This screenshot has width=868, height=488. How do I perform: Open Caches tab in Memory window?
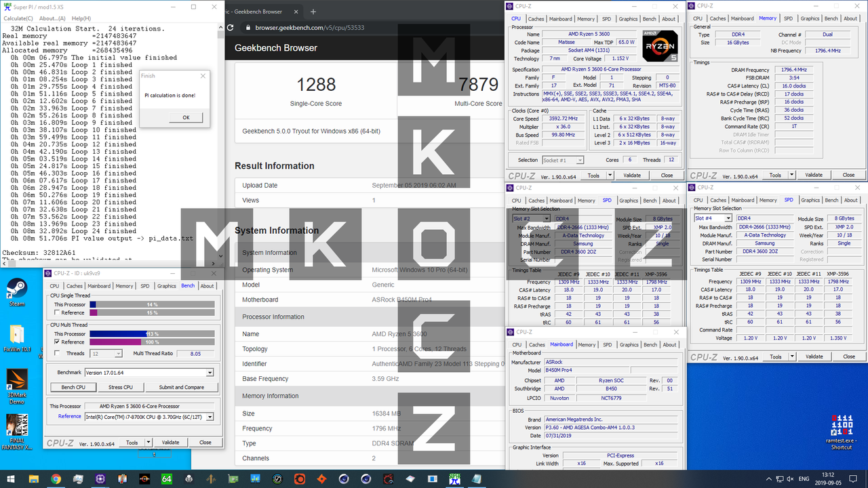click(x=718, y=19)
